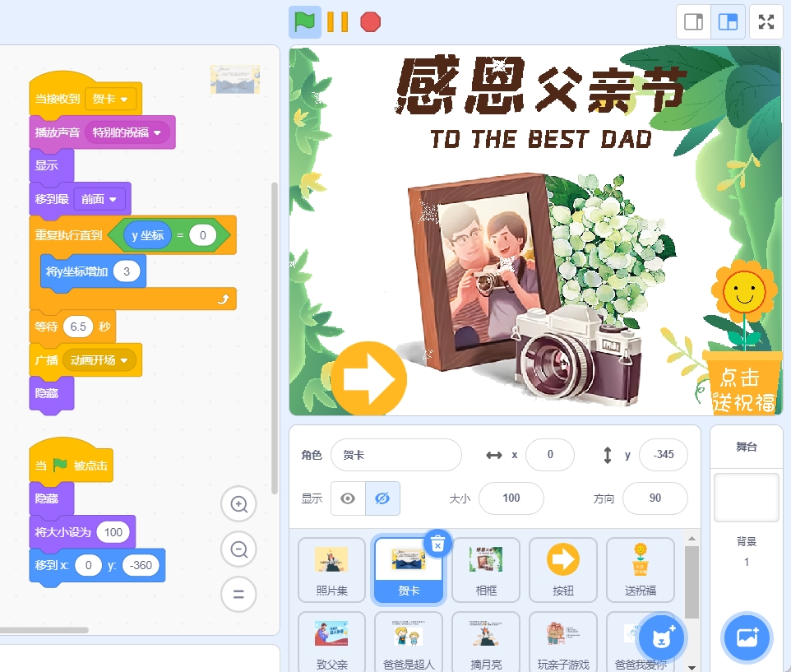Viewport: 791px width, 672px height.
Task: Switch to small stage layout
Action: [x=694, y=22]
